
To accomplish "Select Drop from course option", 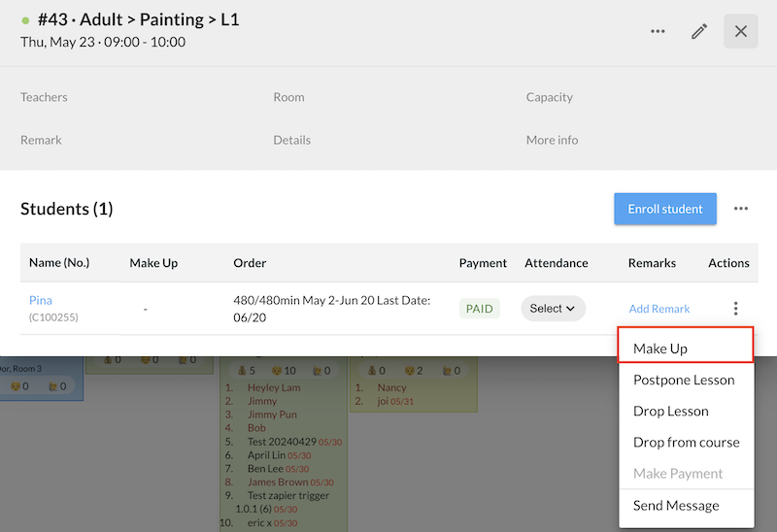I will click(686, 442).
